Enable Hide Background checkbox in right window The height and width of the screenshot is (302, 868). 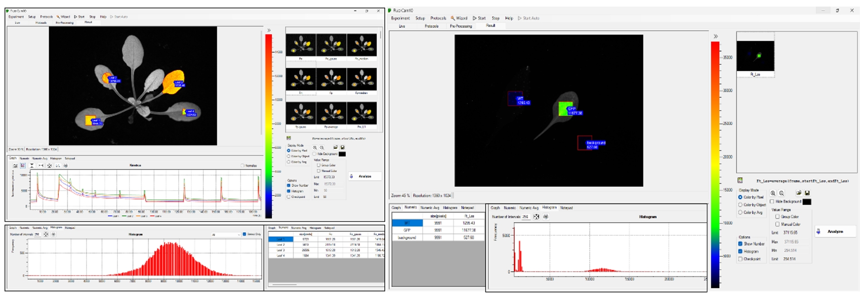(772, 201)
